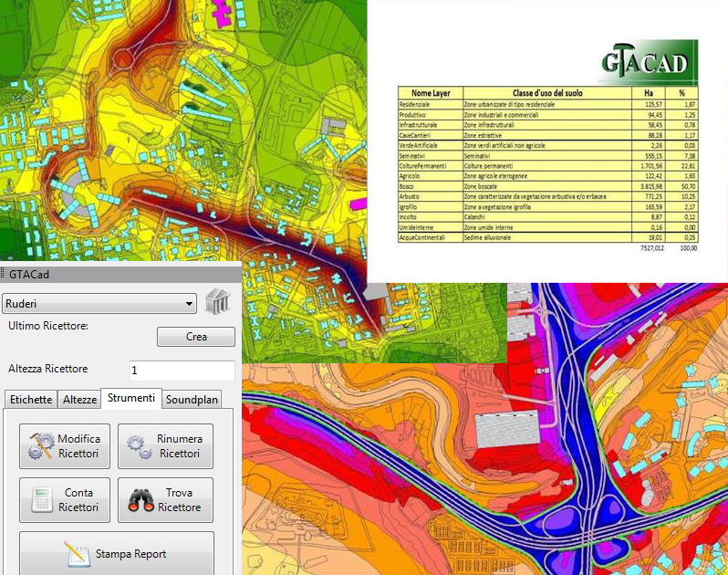Click the Classe d'uso del suolo header
Screen dimensions: 728x575
click(546, 93)
